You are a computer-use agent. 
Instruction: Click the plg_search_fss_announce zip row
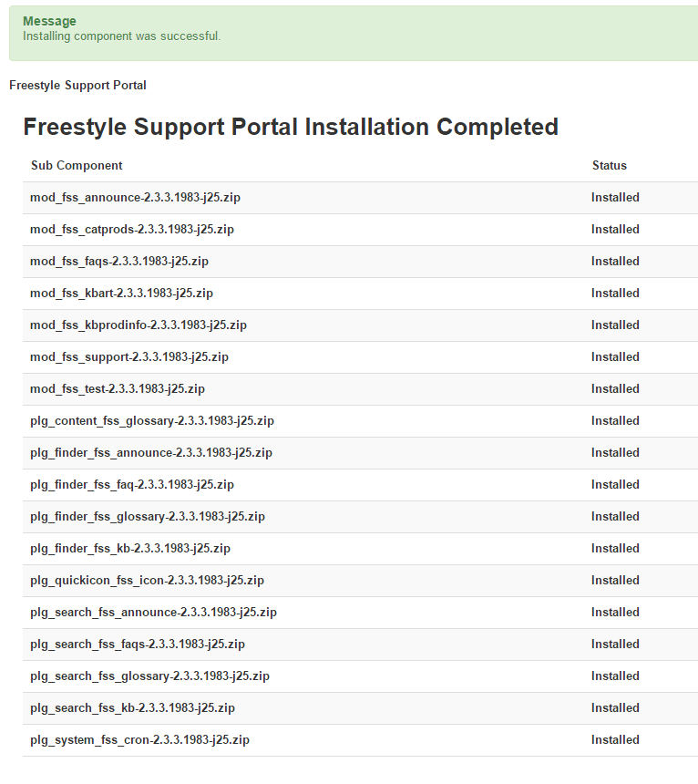(x=153, y=613)
